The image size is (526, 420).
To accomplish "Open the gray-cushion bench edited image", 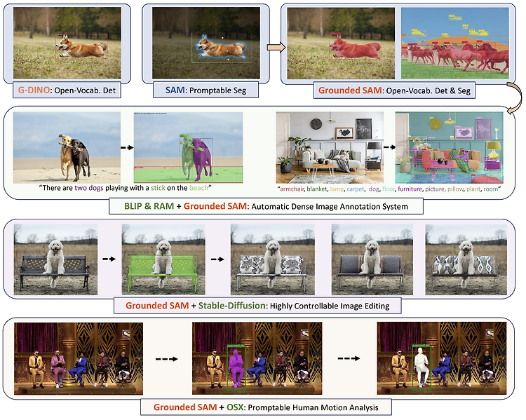I will [372, 259].
